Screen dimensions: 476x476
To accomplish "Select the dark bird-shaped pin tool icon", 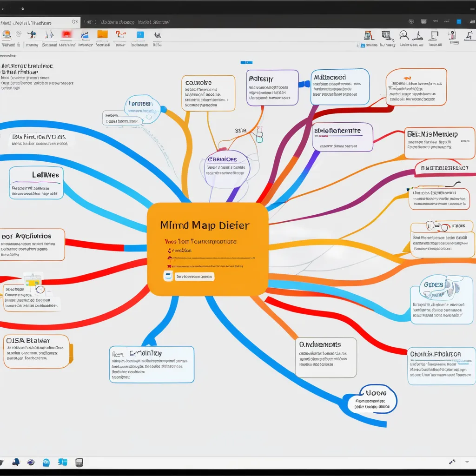I will pos(32,34).
